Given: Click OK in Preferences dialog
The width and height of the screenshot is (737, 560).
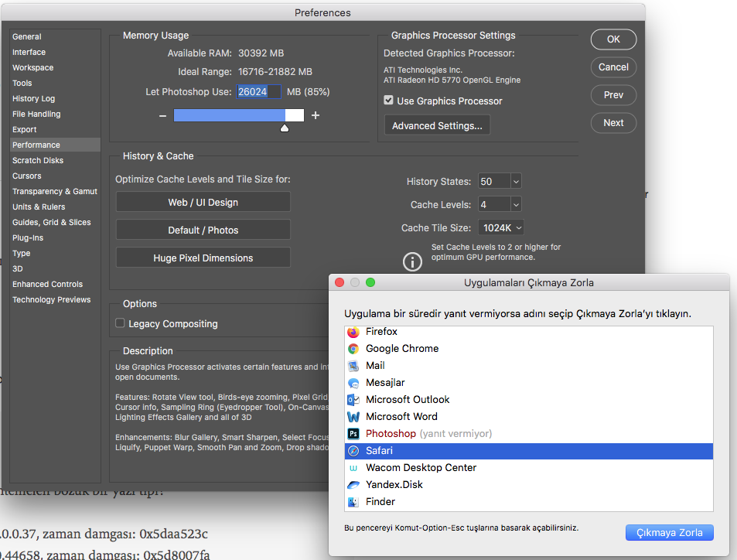Looking at the screenshot, I should 613,39.
